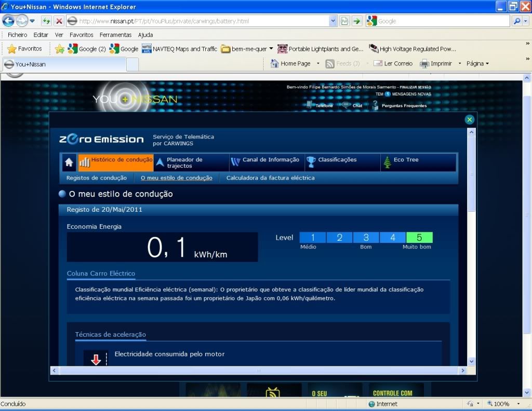Click overlay vertical scrollbar down arrow

point(471,362)
